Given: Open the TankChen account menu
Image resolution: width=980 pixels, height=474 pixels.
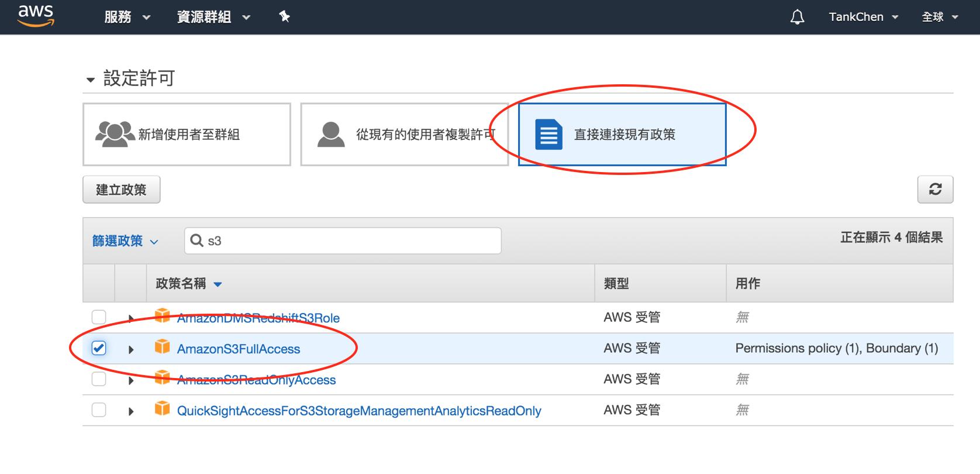Looking at the screenshot, I should click(x=863, y=17).
